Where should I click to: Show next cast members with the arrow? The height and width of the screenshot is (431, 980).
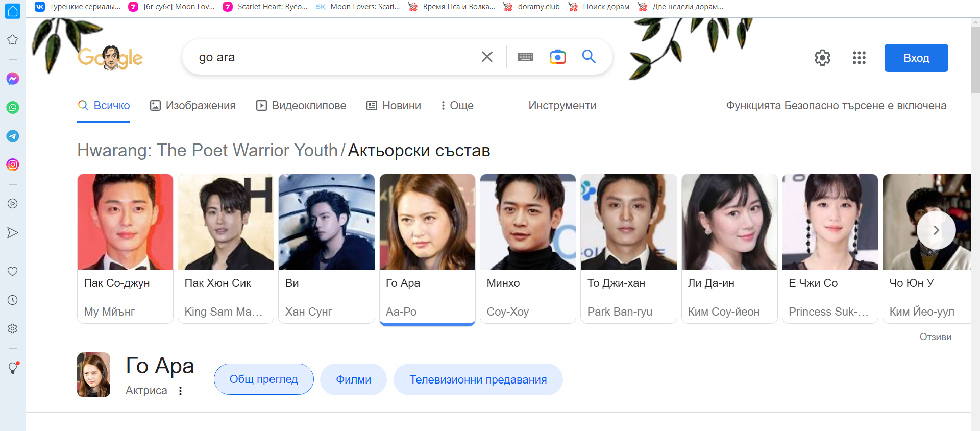pos(936,230)
